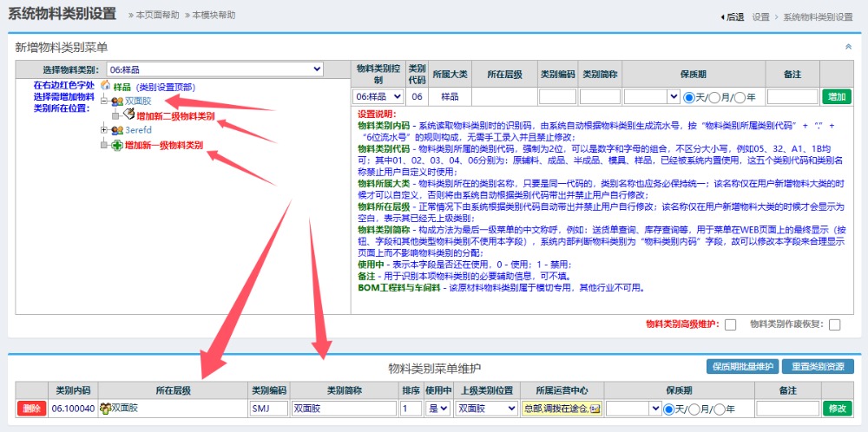Click the red 删除 button
The height and width of the screenshot is (432, 868).
click(x=31, y=409)
